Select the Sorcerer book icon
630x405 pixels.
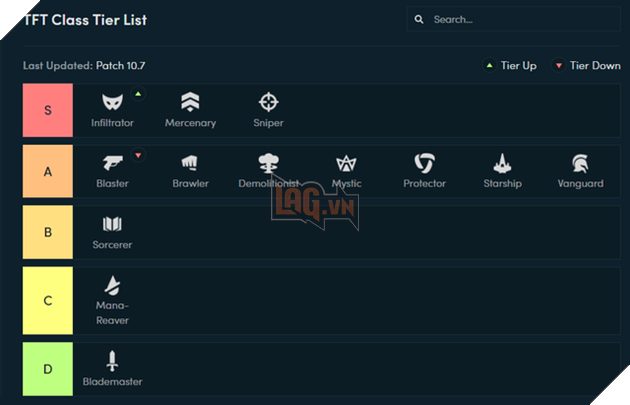(112, 224)
